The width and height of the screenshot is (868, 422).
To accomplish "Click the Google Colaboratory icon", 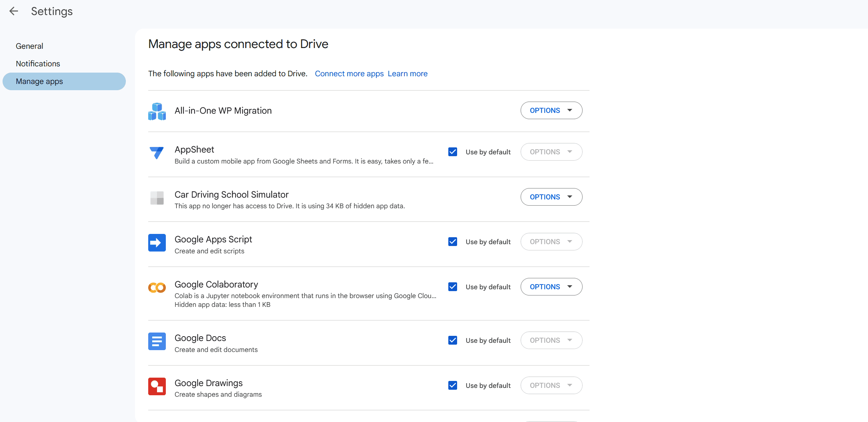I will (157, 288).
